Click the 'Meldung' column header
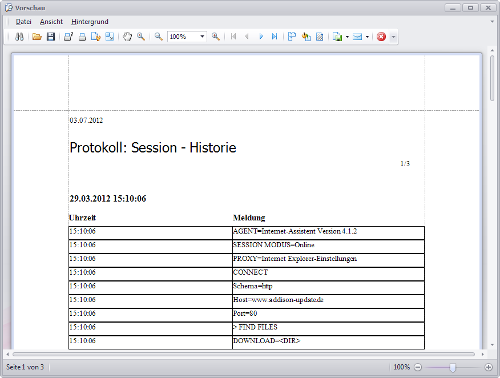This screenshot has height=378, width=500. pyautogui.click(x=249, y=218)
